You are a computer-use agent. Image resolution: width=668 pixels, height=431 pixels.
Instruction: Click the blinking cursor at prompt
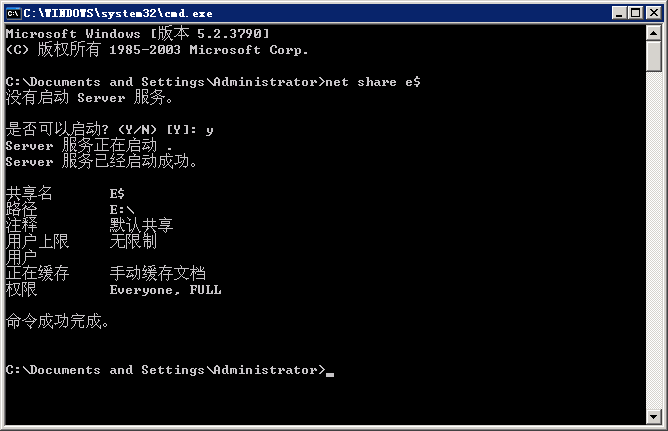(330, 374)
